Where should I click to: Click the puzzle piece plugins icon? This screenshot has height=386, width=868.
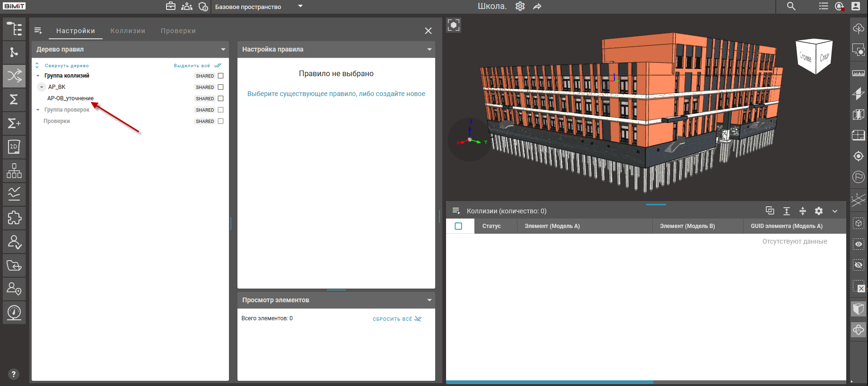pos(14,218)
